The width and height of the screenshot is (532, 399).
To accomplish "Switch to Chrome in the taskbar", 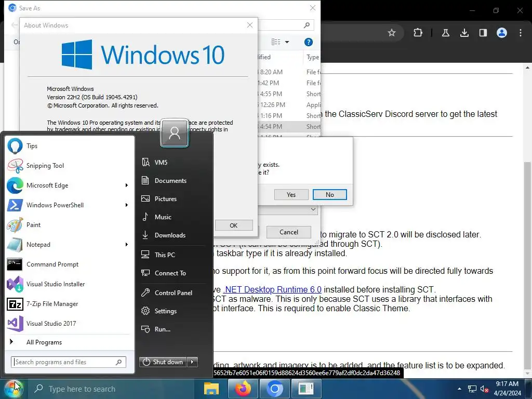I will (274, 389).
